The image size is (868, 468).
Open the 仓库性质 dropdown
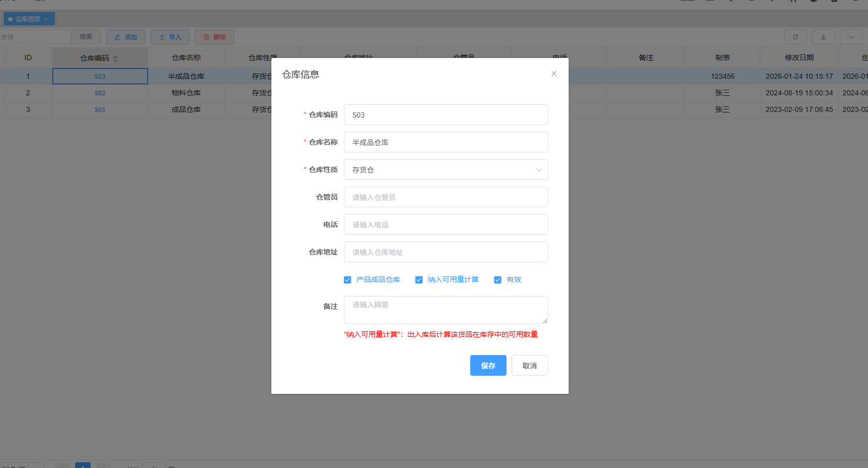coord(445,169)
